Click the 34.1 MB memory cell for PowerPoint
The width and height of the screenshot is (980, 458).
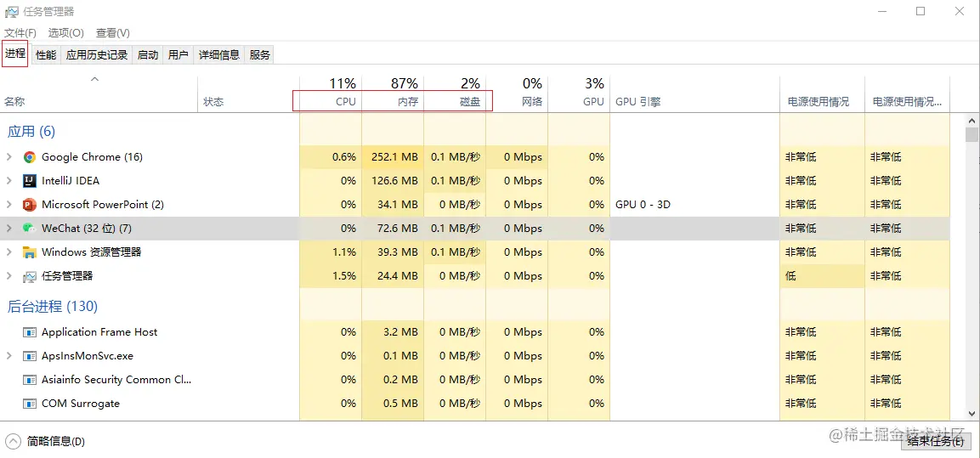coord(393,204)
